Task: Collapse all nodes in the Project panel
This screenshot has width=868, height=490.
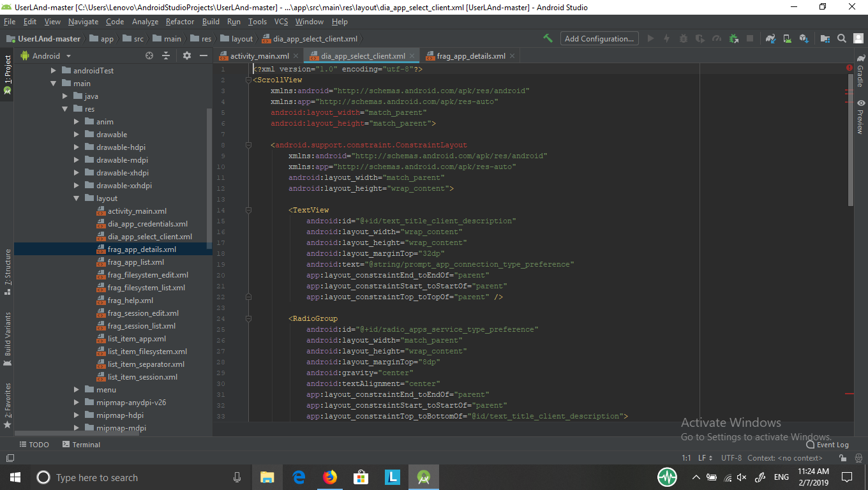Action: click(x=166, y=56)
